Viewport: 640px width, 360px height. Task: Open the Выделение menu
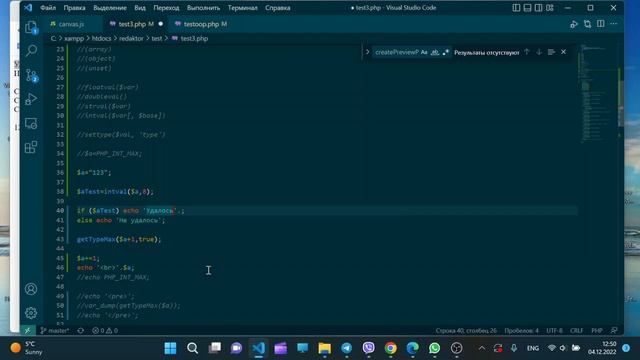coord(110,8)
